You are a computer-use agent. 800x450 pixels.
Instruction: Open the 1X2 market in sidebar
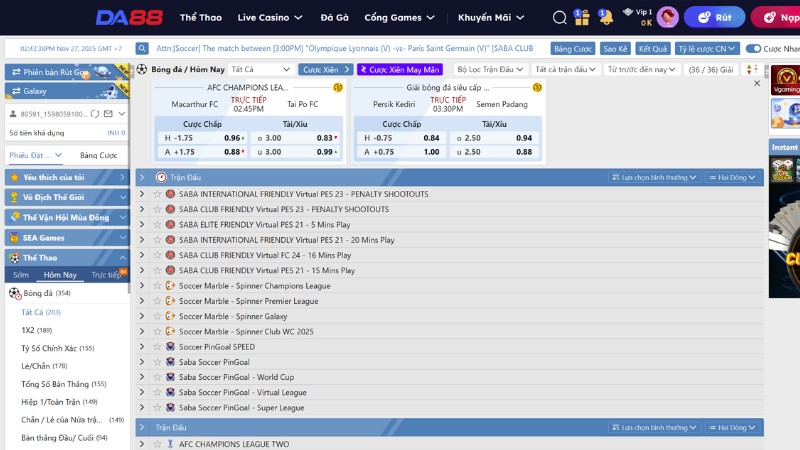37,330
